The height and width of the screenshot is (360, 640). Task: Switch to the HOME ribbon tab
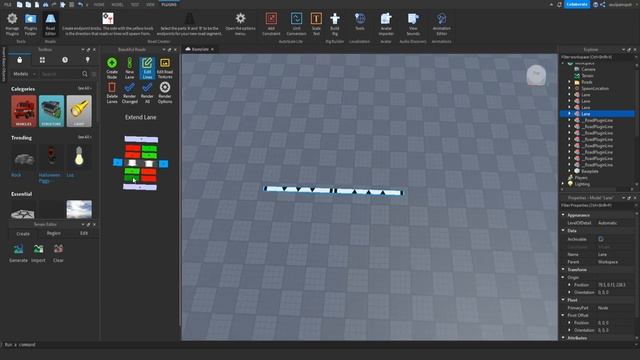pyautogui.click(x=99, y=4)
